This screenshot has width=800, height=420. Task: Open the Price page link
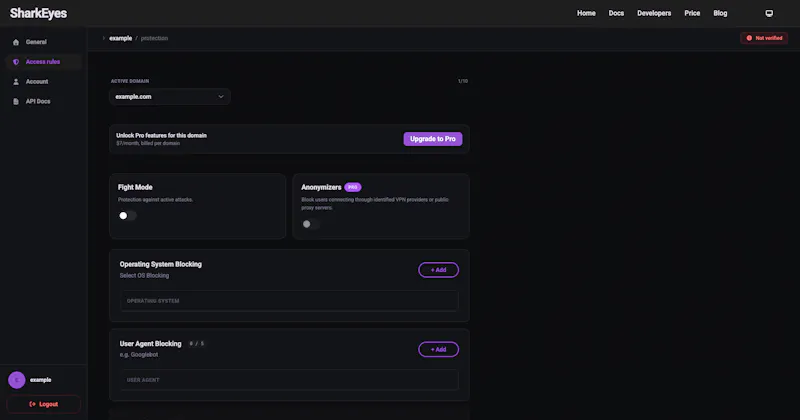pyautogui.click(x=692, y=13)
